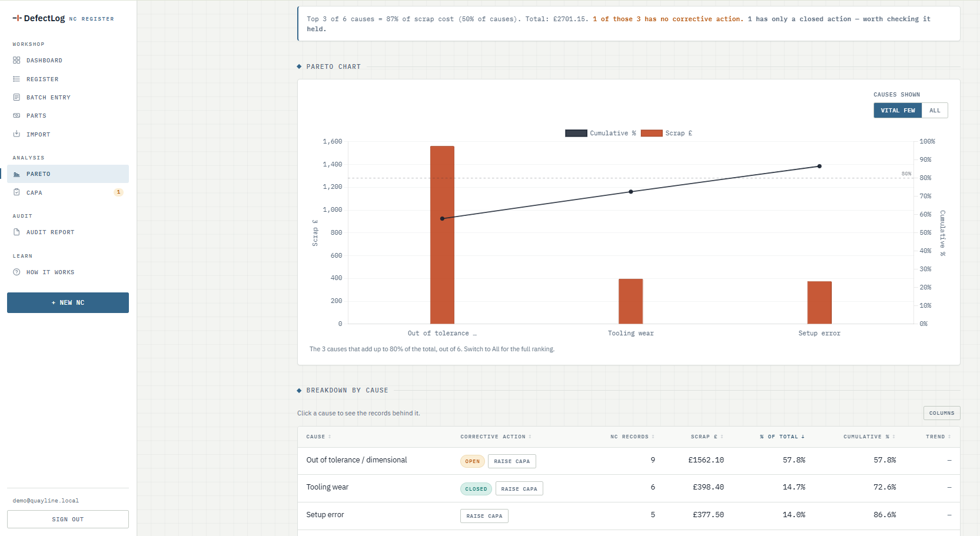
Task: Toggle Cumulative % series in chart legend
Action: click(600, 133)
